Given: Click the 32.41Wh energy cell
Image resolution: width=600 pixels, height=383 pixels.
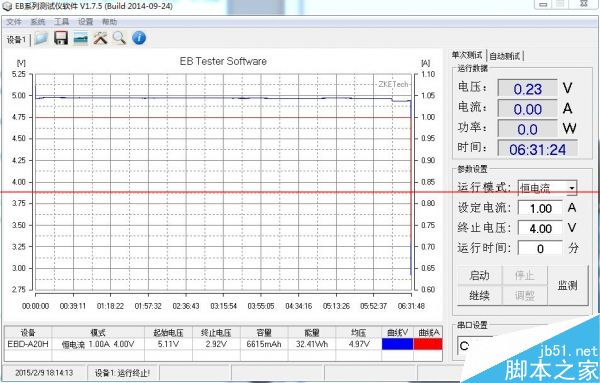Looking at the screenshot, I should [312, 344].
